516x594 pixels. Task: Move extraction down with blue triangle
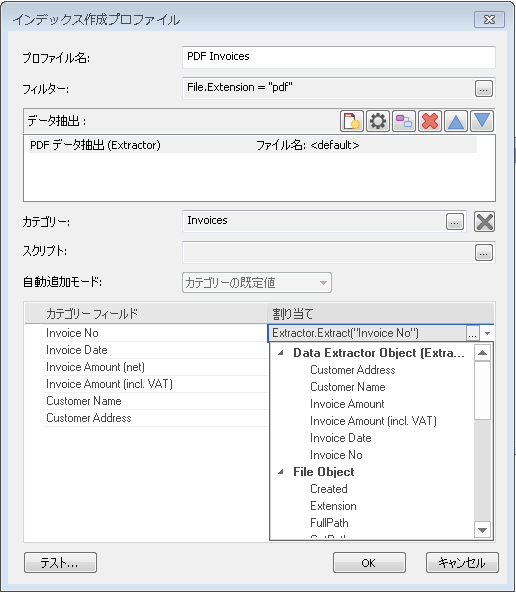[x=482, y=121]
